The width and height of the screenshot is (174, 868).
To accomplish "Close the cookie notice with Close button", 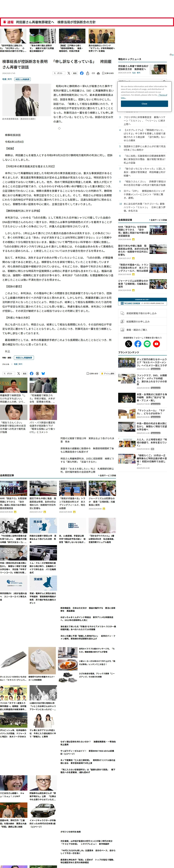I will pyautogui.click(x=144, y=104).
